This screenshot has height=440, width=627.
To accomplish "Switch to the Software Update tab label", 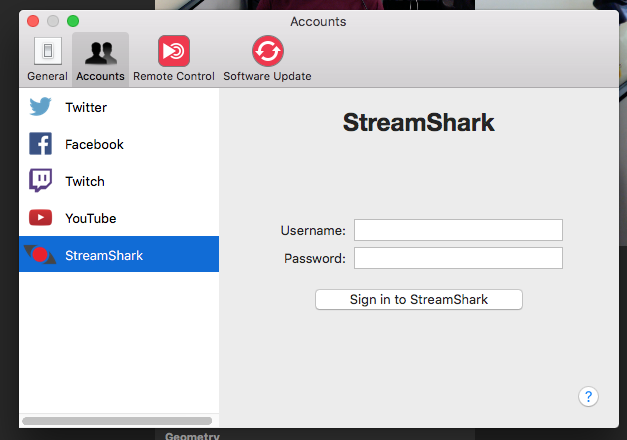I will (x=267, y=76).
